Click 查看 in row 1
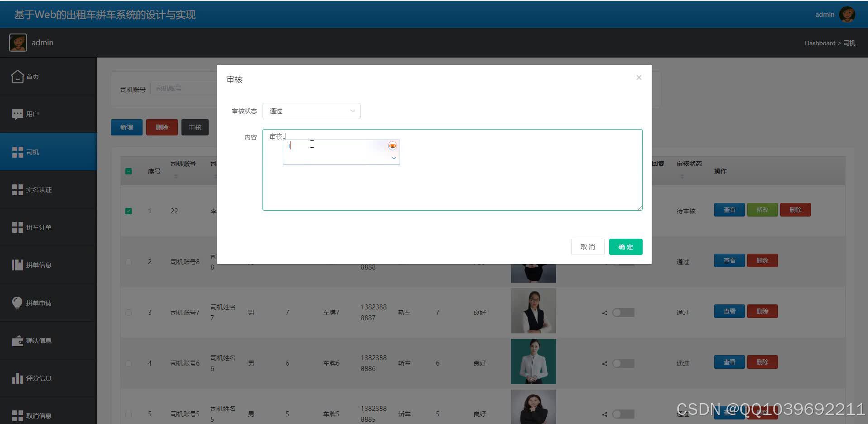 point(730,210)
